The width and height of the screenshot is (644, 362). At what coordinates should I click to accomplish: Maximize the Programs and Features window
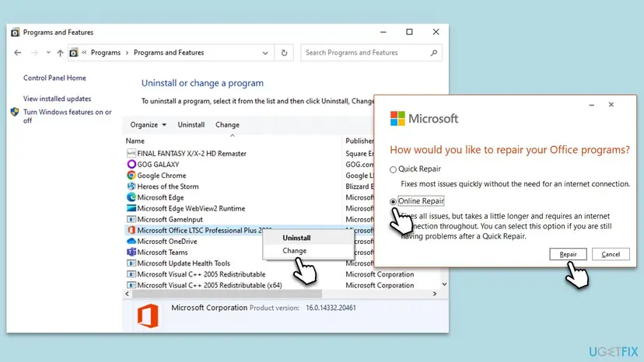point(409,32)
